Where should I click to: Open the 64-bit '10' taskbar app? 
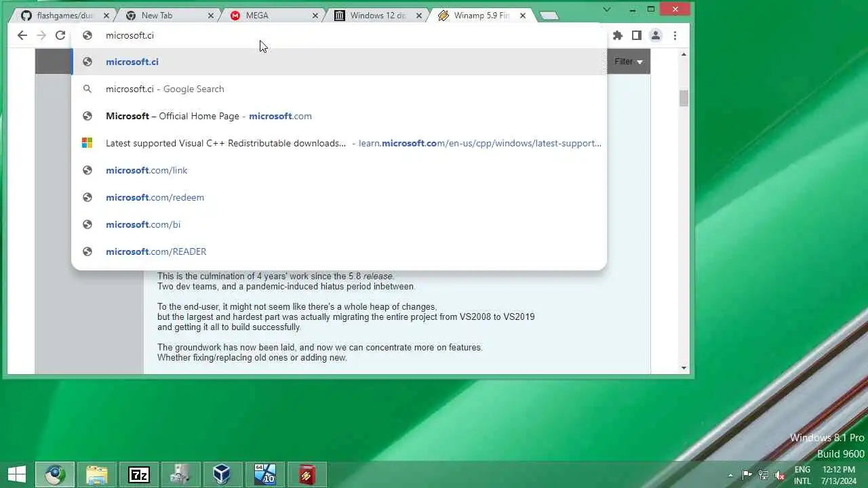click(264, 474)
